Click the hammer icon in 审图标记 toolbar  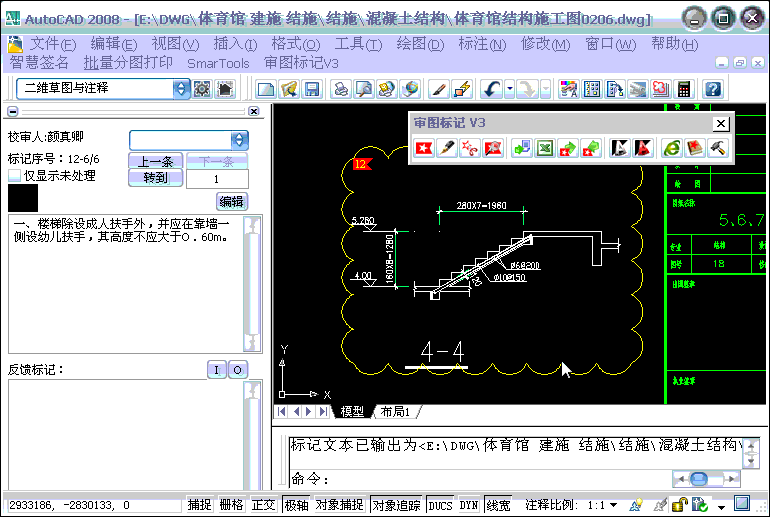[x=717, y=148]
